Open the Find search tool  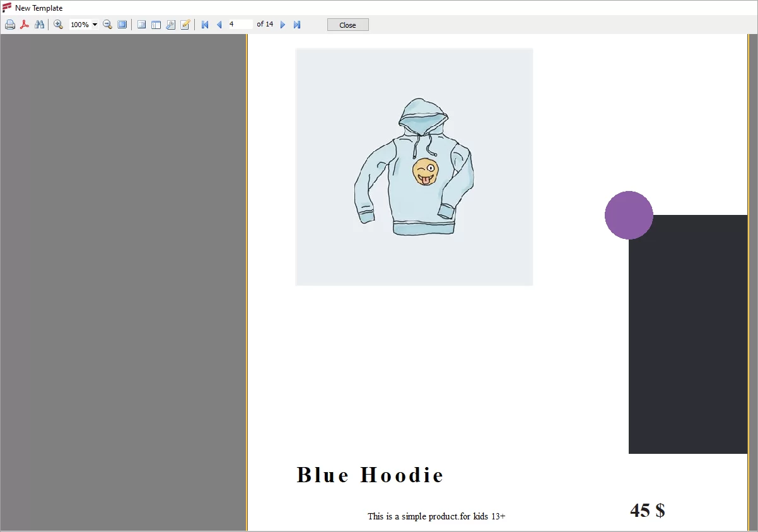pos(40,25)
